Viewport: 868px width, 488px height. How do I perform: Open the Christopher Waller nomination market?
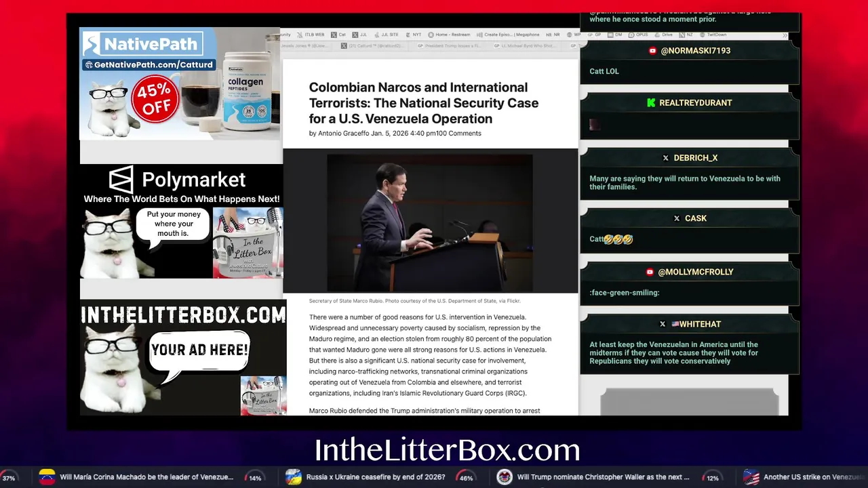(604, 477)
